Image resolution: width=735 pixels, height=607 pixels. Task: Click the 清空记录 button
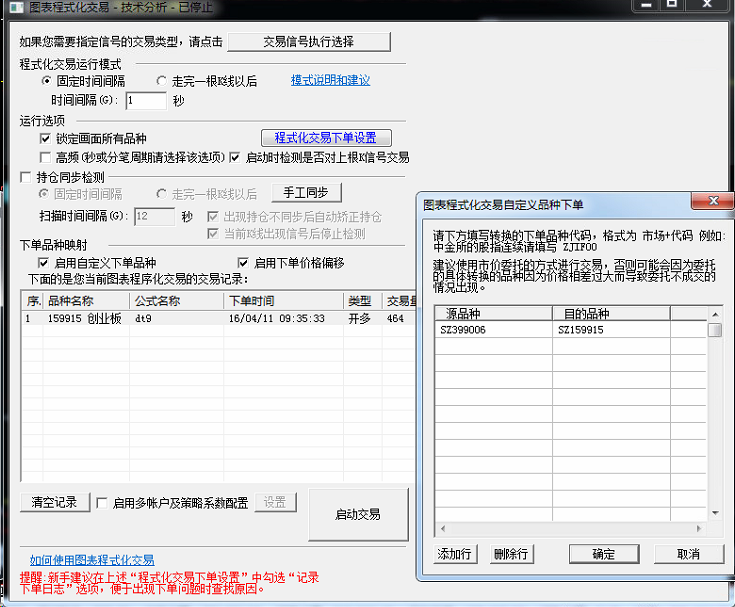click(53, 502)
